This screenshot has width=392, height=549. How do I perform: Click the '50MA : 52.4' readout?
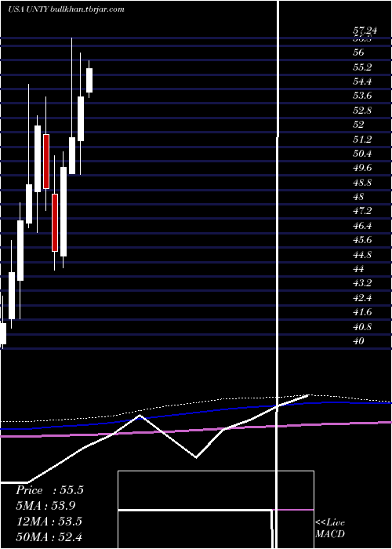(x=49, y=536)
